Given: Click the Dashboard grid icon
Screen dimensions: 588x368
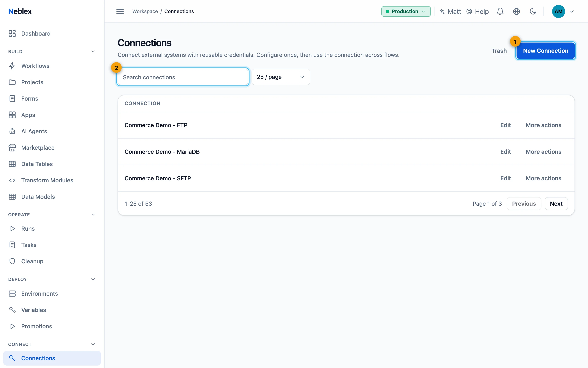Looking at the screenshot, I should pos(12,34).
